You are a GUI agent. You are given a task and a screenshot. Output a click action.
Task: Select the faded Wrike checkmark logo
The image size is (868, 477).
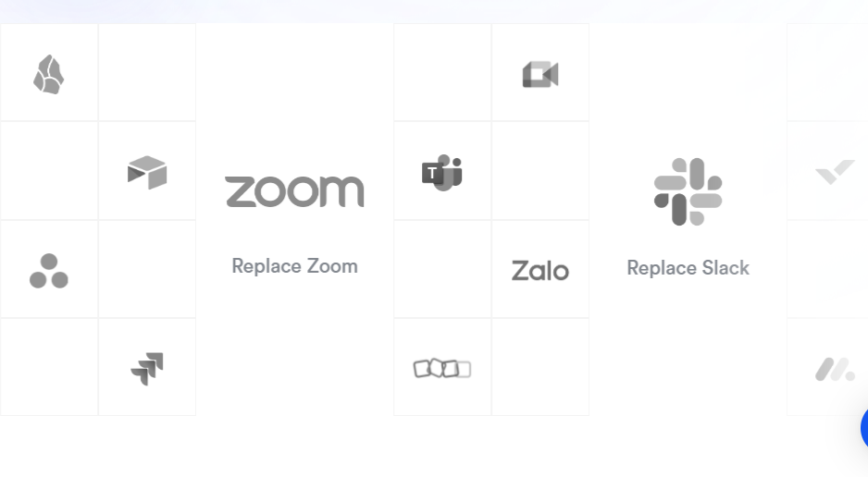click(x=835, y=172)
